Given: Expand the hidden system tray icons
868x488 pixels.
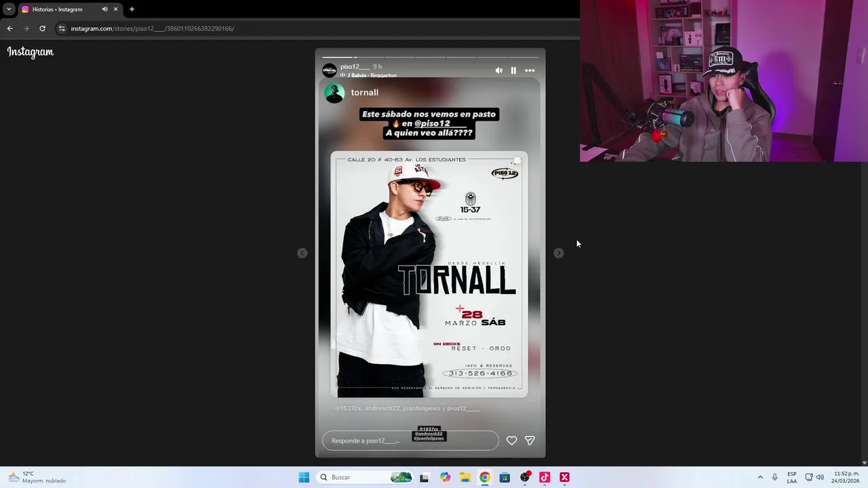Looking at the screenshot, I should point(760,477).
